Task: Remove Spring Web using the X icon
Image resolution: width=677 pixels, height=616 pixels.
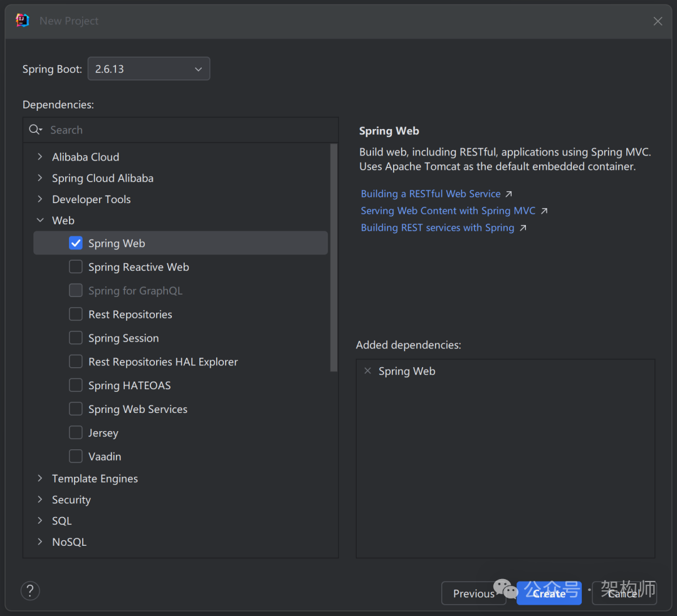Action: [x=367, y=371]
